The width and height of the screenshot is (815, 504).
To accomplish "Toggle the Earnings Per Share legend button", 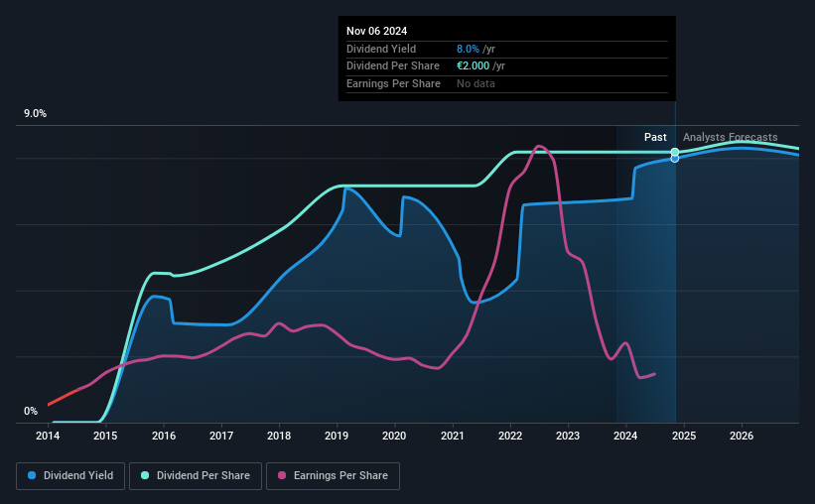I will [333, 476].
